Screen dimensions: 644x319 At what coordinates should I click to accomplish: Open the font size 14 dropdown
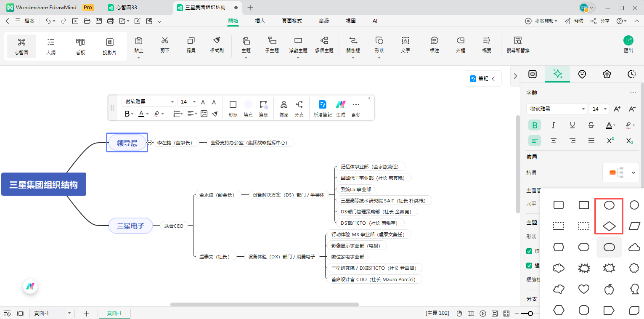599,109
